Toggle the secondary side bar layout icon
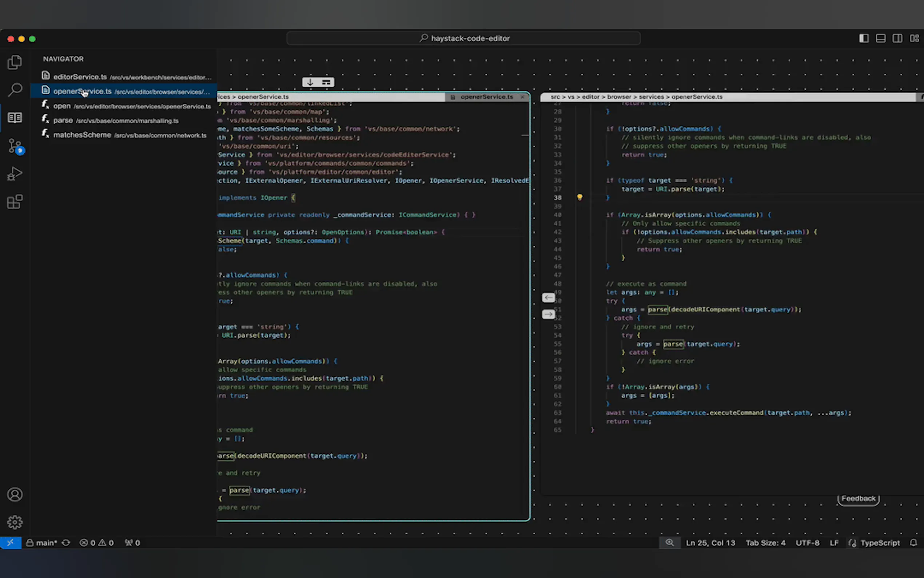The height and width of the screenshot is (578, 924). (x=897, y=38)
